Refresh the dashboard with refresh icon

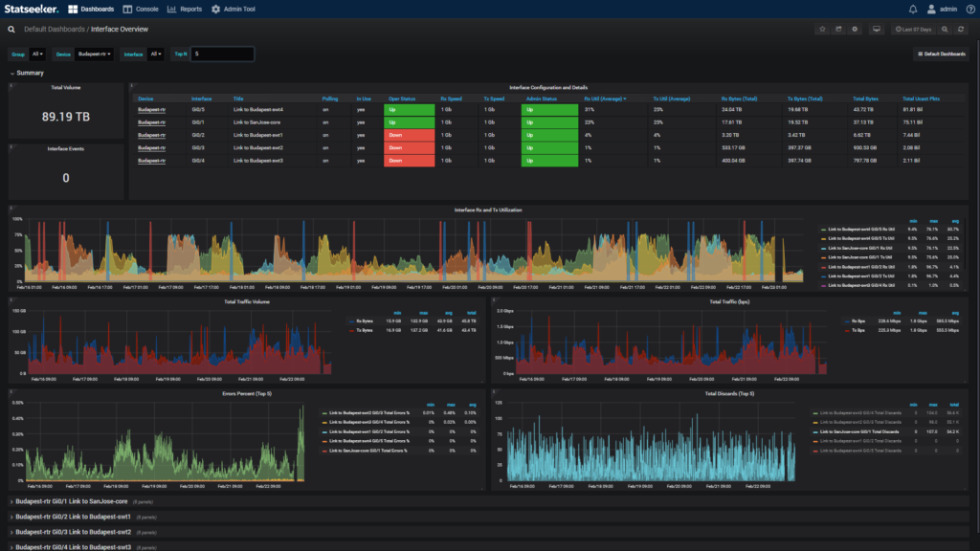961,30
